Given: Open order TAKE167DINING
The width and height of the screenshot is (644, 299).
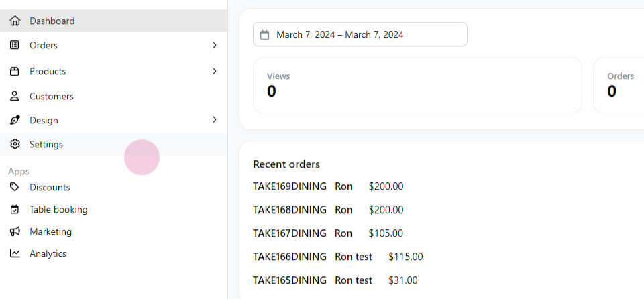Looking at the screenshot, I should click(290, 233).
